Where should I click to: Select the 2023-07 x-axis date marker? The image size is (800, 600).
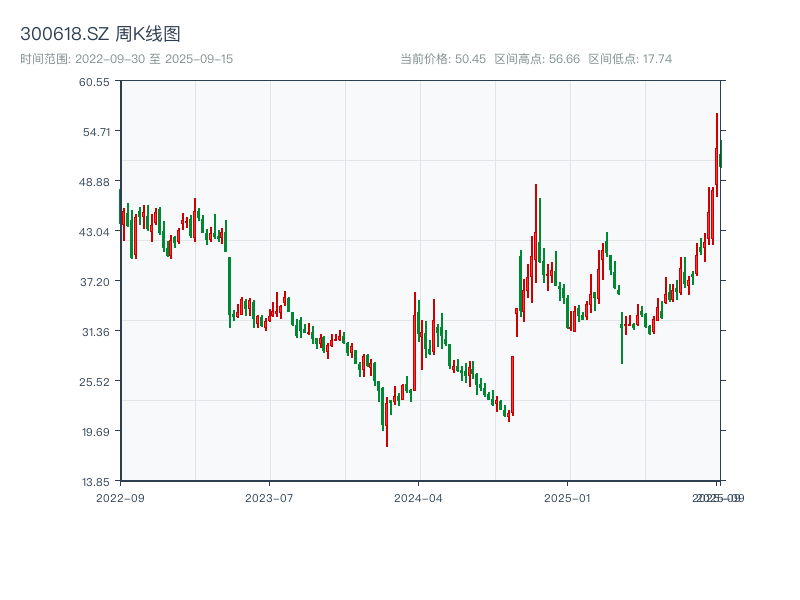pos(270,497)
